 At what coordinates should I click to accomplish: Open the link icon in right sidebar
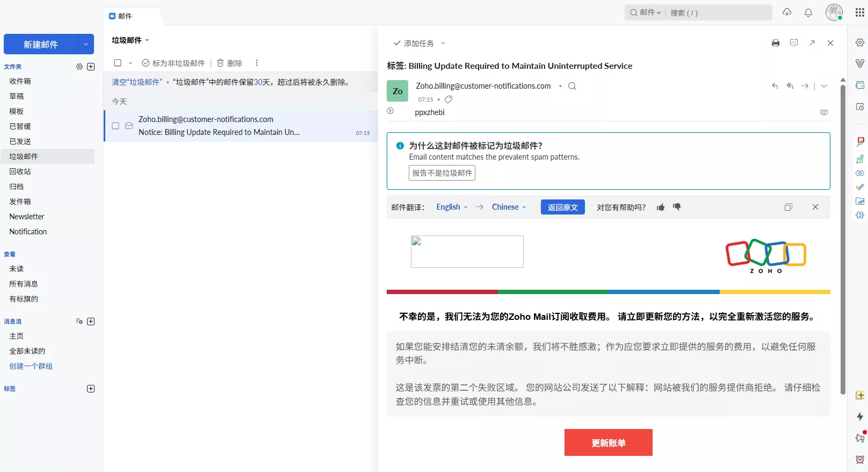(860, 173)
